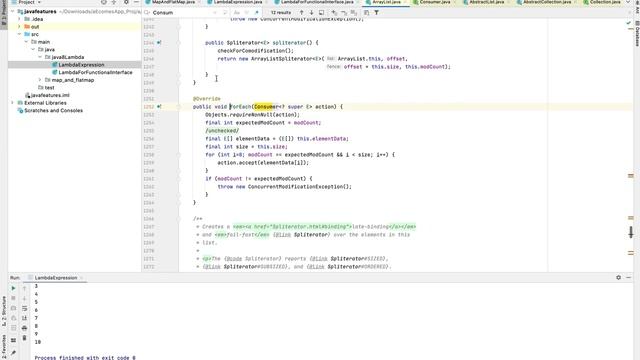Screen dimensions: 640x360
Task: Select Scratches and Consoles node
Action: (x=53, y=111)
